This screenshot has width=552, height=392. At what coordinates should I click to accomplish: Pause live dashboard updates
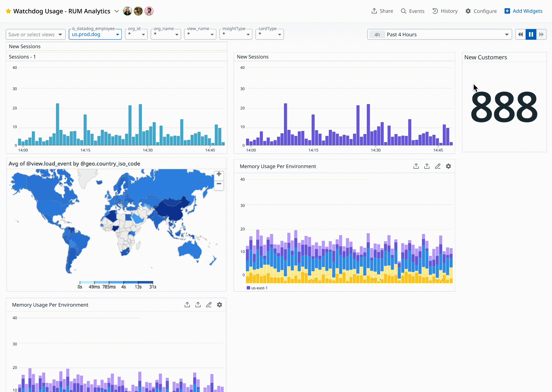click(x=531, y=34)
